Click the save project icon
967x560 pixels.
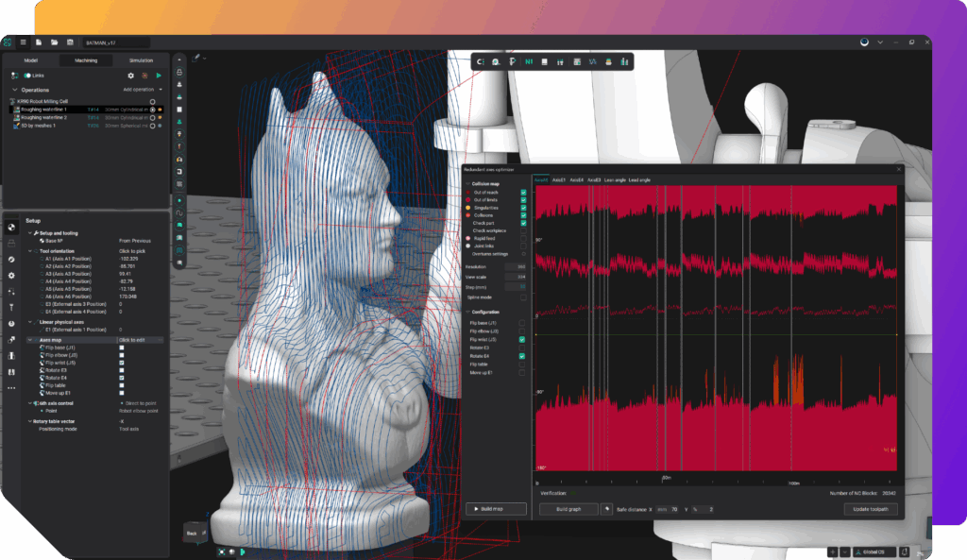pyautogui.click(x=70, y=42)
